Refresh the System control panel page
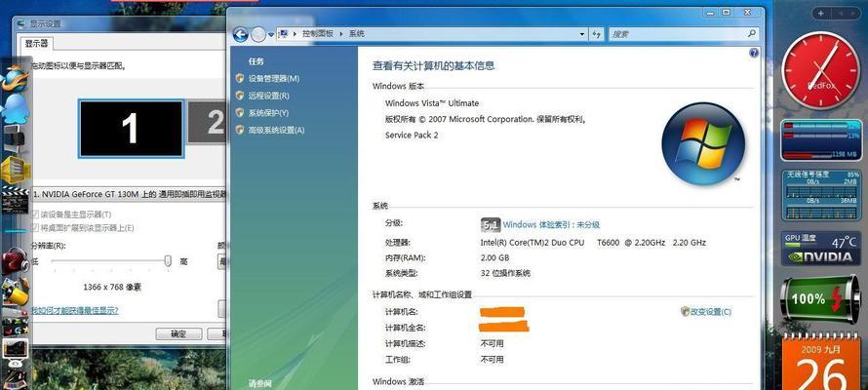868x390 pixels. [x=596, y=34]
